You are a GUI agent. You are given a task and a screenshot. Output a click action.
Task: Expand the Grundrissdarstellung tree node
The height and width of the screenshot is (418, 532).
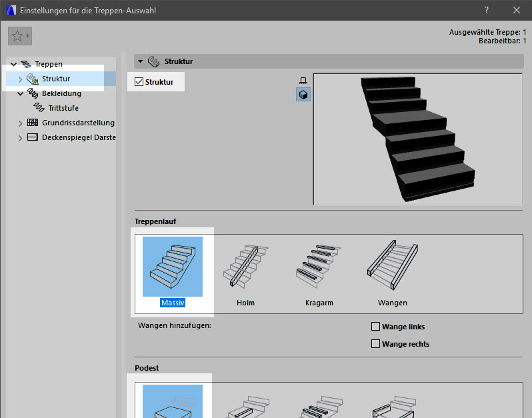(x=21, y=123)
